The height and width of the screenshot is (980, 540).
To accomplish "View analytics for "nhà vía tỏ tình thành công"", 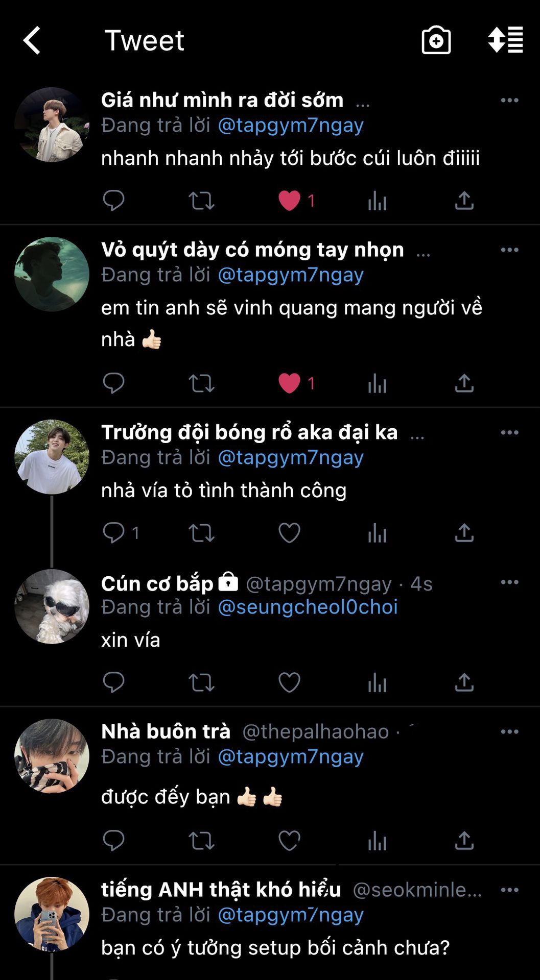I will tap(377, 533).
